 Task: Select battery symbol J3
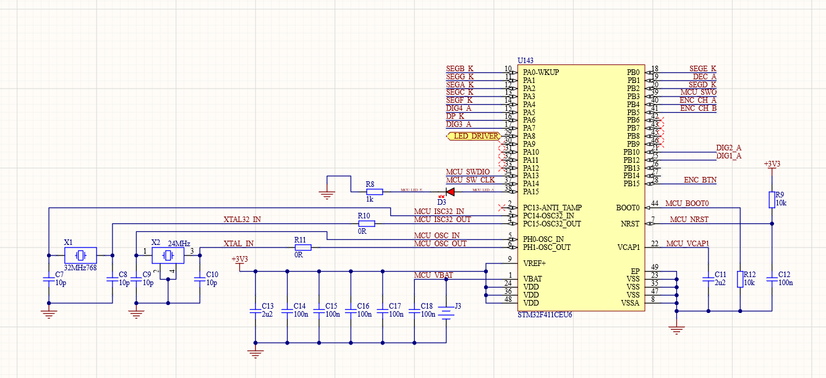click(446, 313)
